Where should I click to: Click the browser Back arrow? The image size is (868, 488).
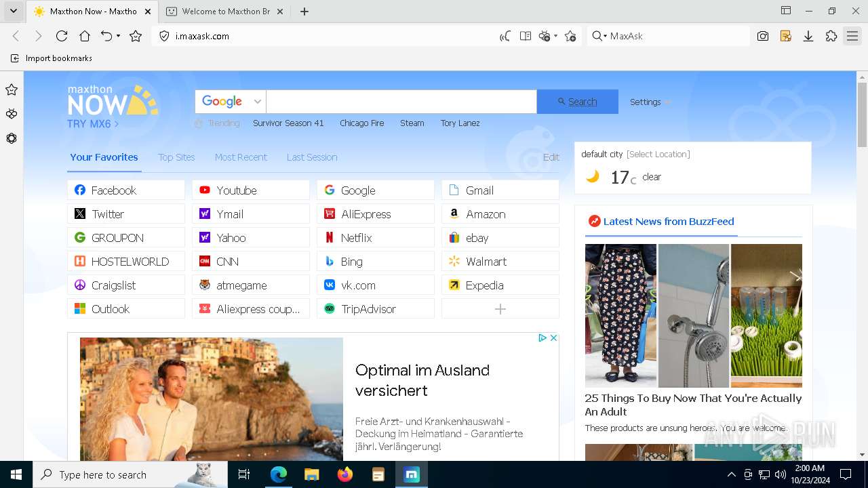[x=16, y=36]
